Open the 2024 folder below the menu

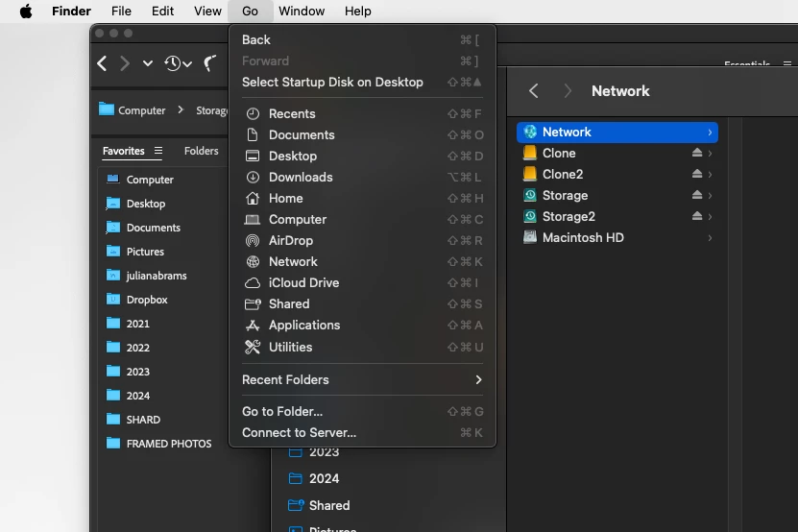324,478
